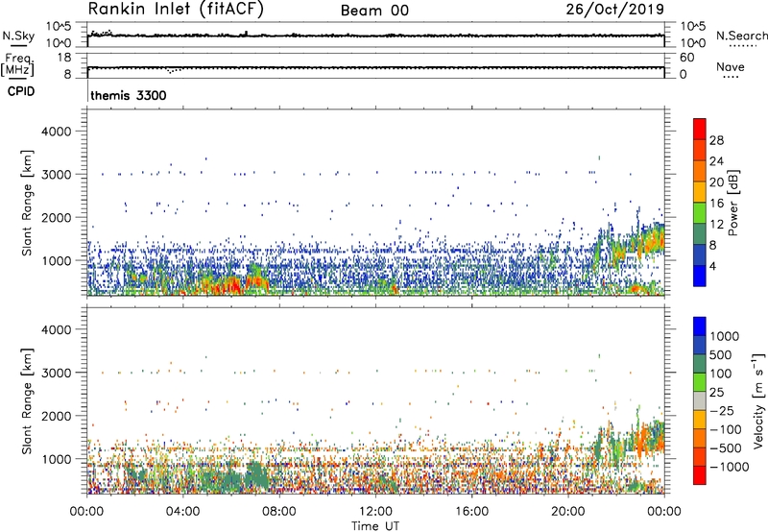Click the blue bottom of power color bar
This screenshot has height=532, width=768.
(x=700, y=276)
